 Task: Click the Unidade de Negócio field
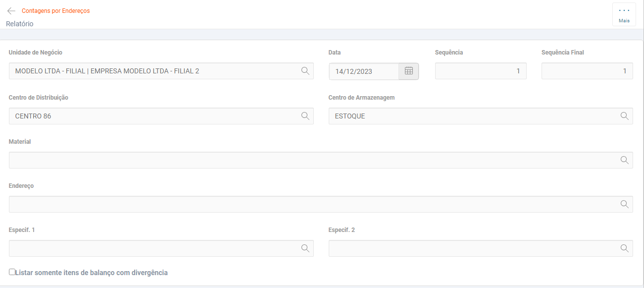click(x=153, y=71)
